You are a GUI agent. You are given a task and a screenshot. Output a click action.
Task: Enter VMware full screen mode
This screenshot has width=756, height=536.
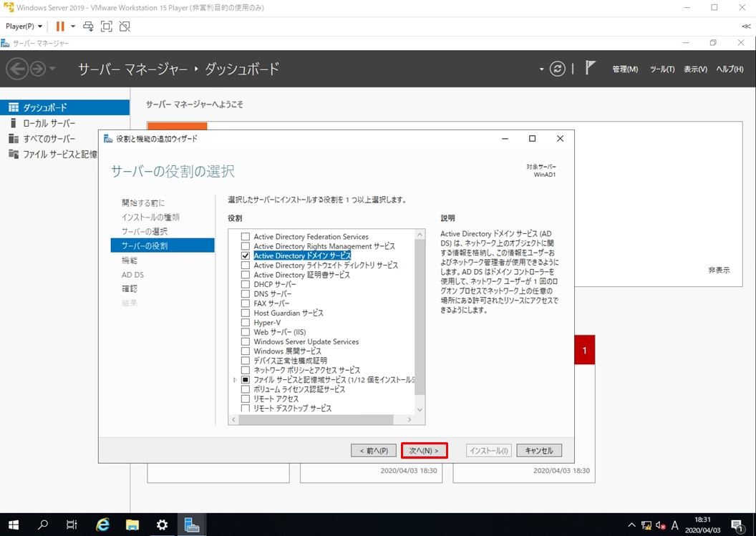[106, 26]
